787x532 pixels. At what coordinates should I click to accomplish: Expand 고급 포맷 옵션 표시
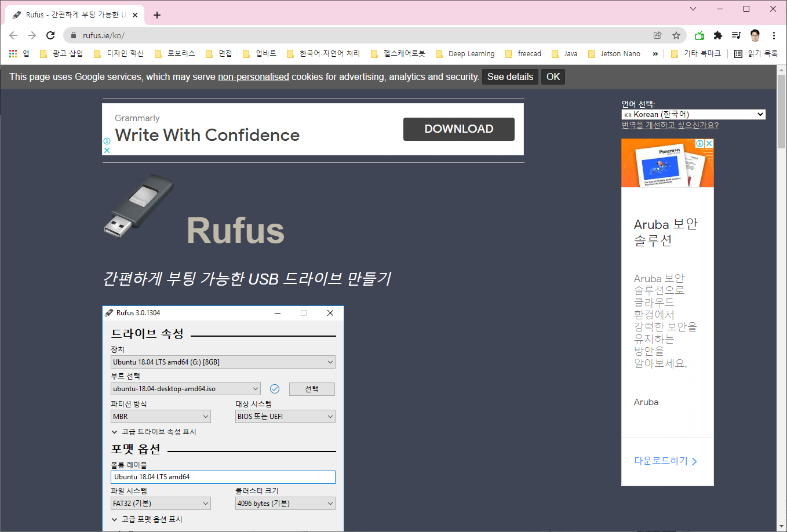(x=147, y=519)
